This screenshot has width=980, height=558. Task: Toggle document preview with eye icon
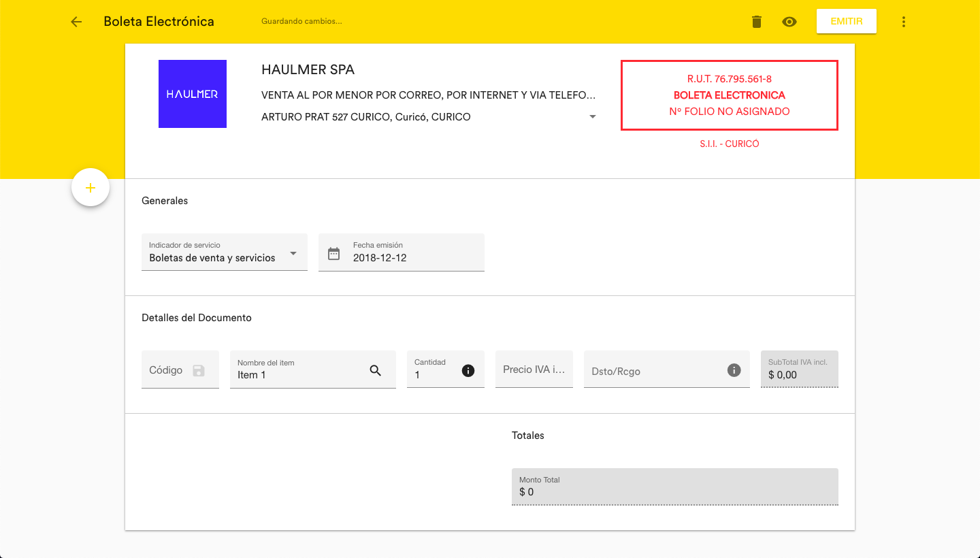pyautogui.click(x=789, y=22)
